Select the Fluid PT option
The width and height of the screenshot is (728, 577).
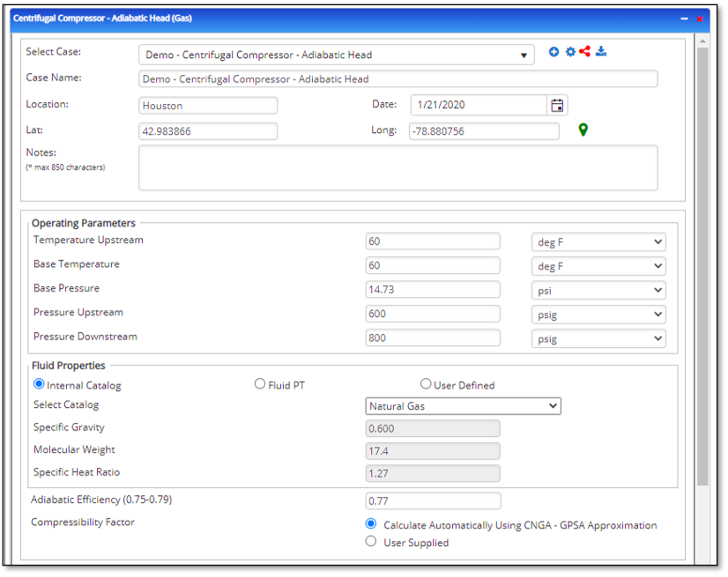click(260, 382)
